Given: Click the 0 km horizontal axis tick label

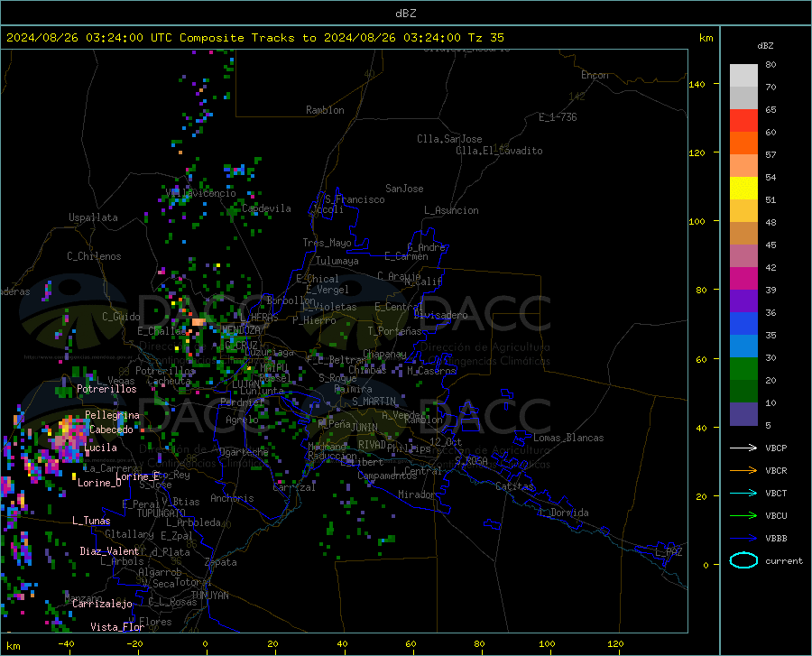Looking at the screenshot, I should [x=206, y=644].
